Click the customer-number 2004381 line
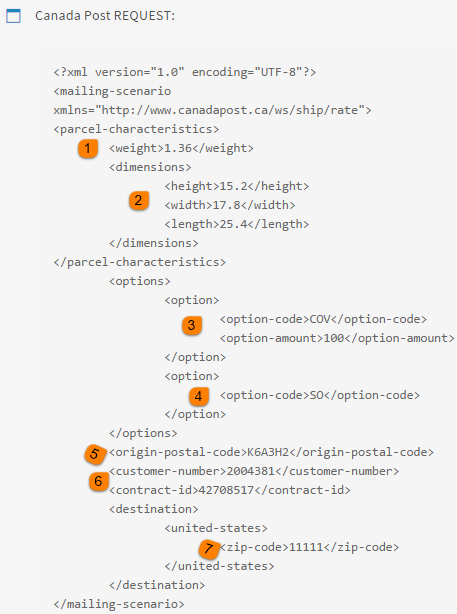This screenshot has width=457, height=614. pos(254,471)
